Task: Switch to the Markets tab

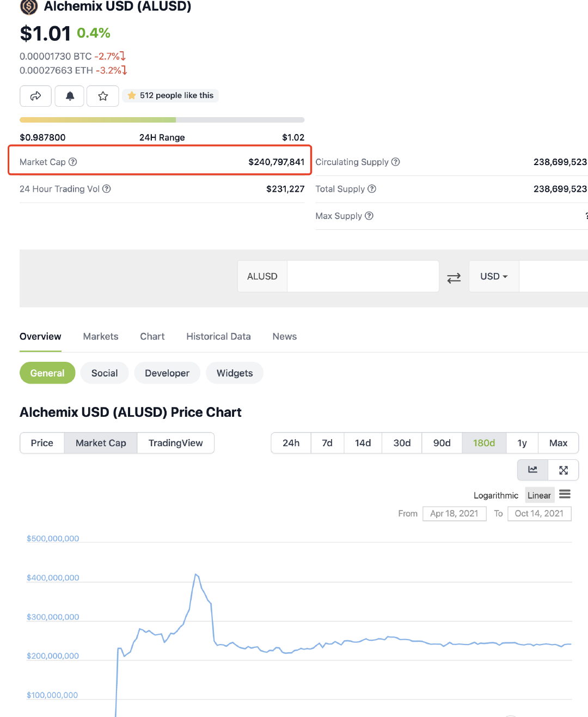Action: (x=101, y=336)
